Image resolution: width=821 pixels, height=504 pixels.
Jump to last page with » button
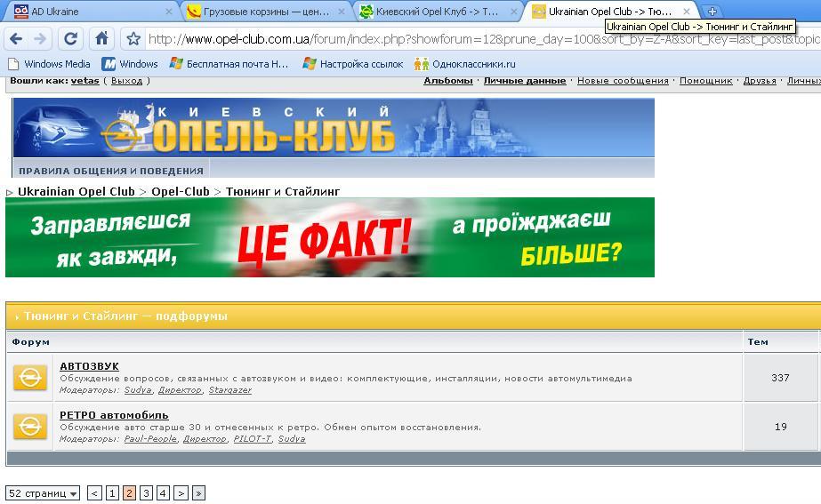click(x=198, y=493)
